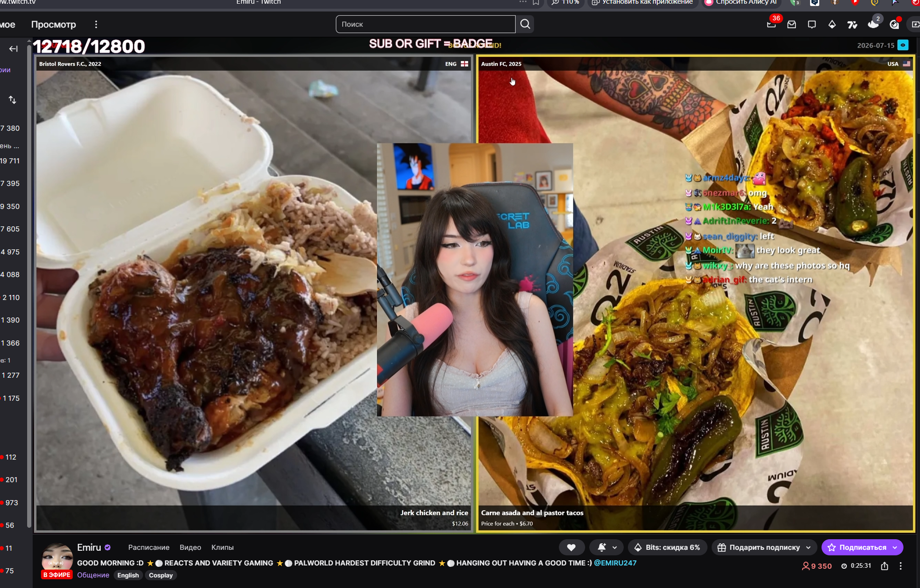
Task: Expand the notification bell dropdown arrow
Action: [615, 548]
